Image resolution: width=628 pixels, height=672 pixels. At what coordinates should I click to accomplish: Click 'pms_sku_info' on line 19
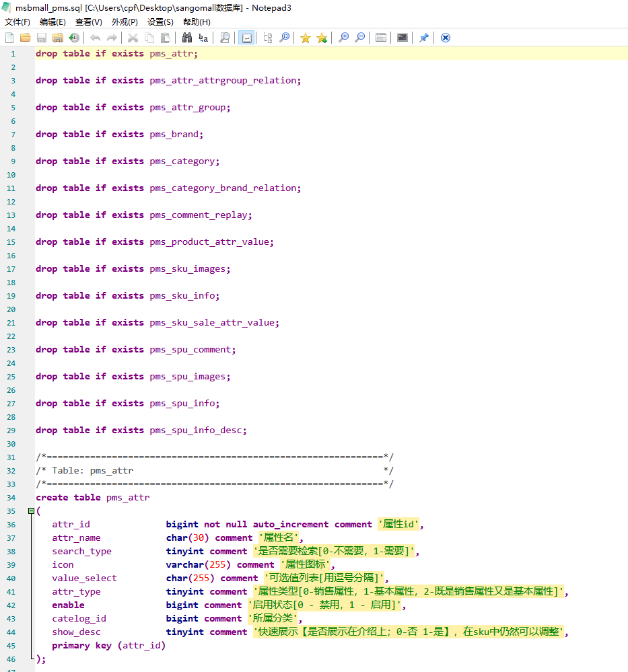tap(182, 296)
